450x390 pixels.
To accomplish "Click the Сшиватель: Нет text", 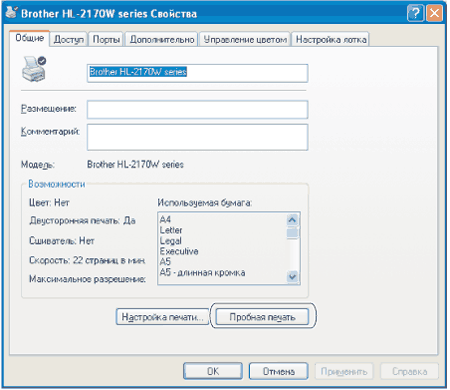I will pos(62,241).
